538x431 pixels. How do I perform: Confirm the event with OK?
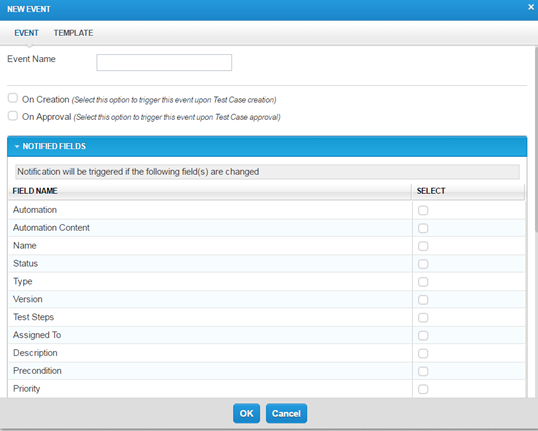coord(246,413)
